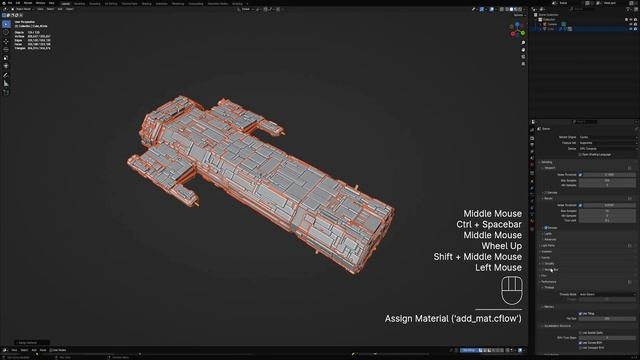This screenshot has height=360, width=640.
Task: Expand the Volumes panel
Action: (x=546, y=252)
